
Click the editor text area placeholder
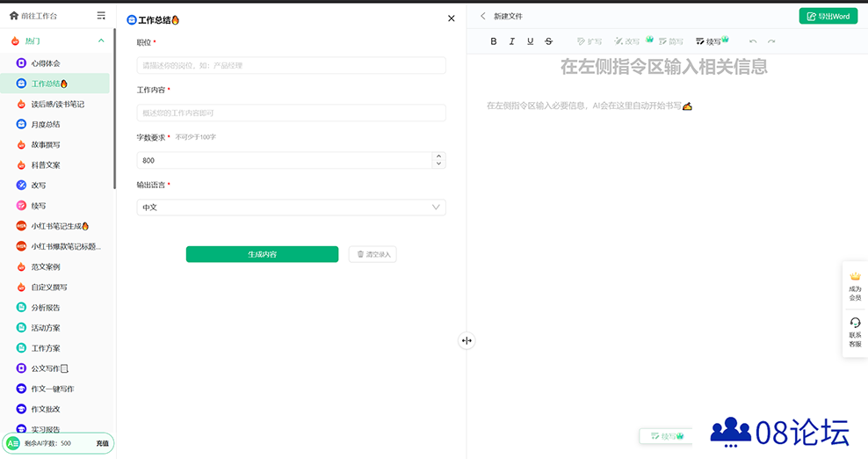[x=590, y=106]
